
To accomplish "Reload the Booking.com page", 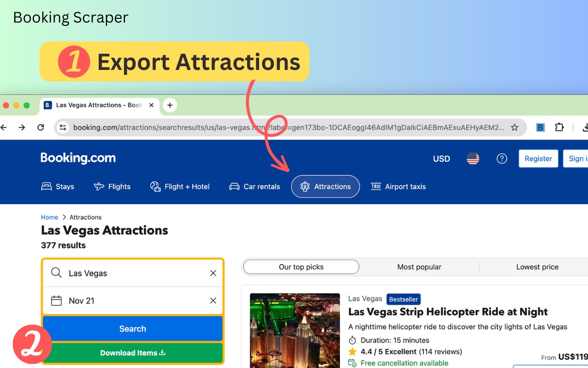I will 41,127.
